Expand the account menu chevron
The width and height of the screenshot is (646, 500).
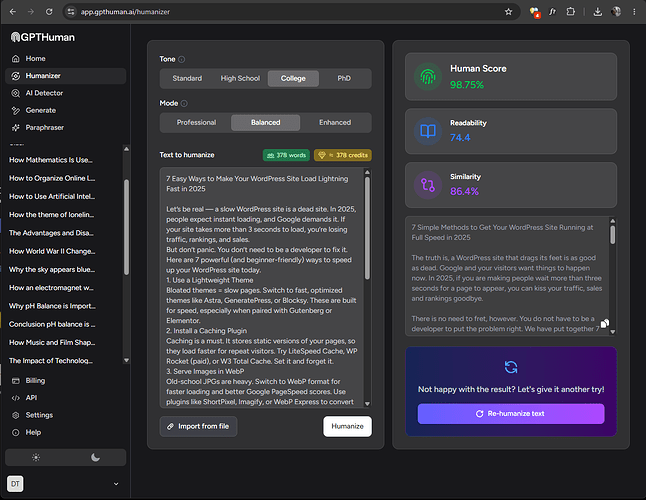pyautogui.click(x=116, y=484)
